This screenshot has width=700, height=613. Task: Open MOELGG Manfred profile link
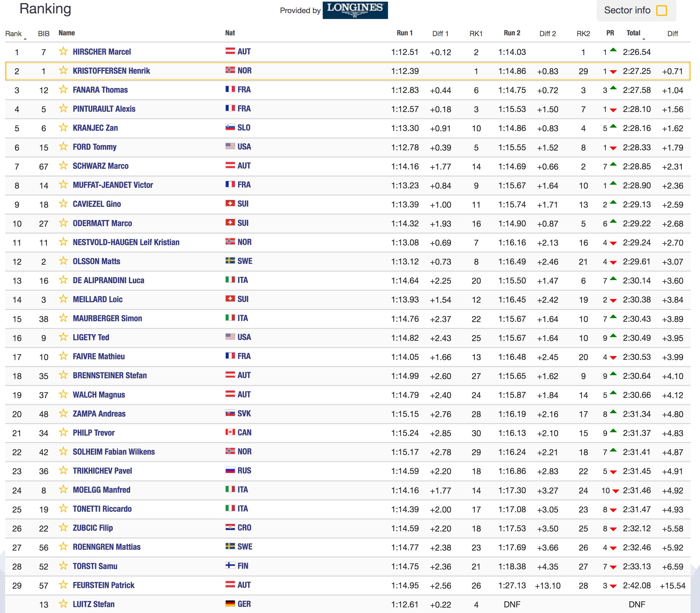pyautogui.click(x=101, y=490)
